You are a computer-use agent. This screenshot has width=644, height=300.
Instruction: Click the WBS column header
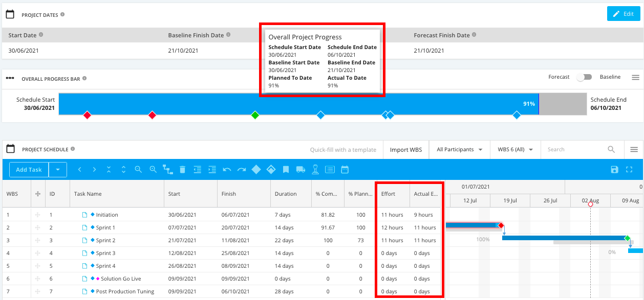tap(16, 194)
